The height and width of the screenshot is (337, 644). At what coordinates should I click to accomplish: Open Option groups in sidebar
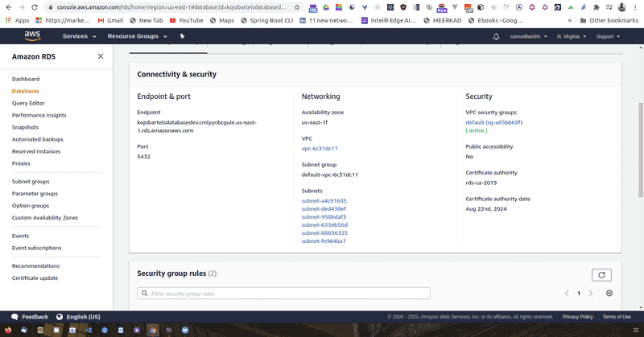click(x=31, y=206)
